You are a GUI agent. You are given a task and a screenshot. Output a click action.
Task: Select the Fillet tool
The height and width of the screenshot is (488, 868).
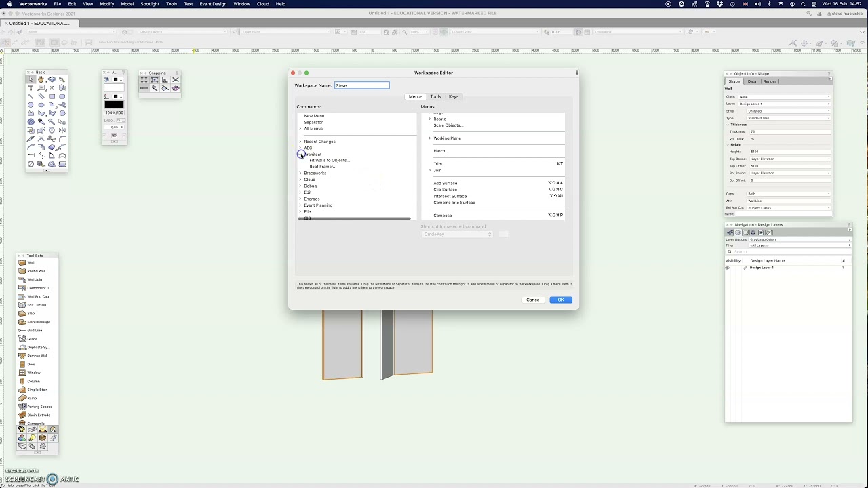coord(62,138)
